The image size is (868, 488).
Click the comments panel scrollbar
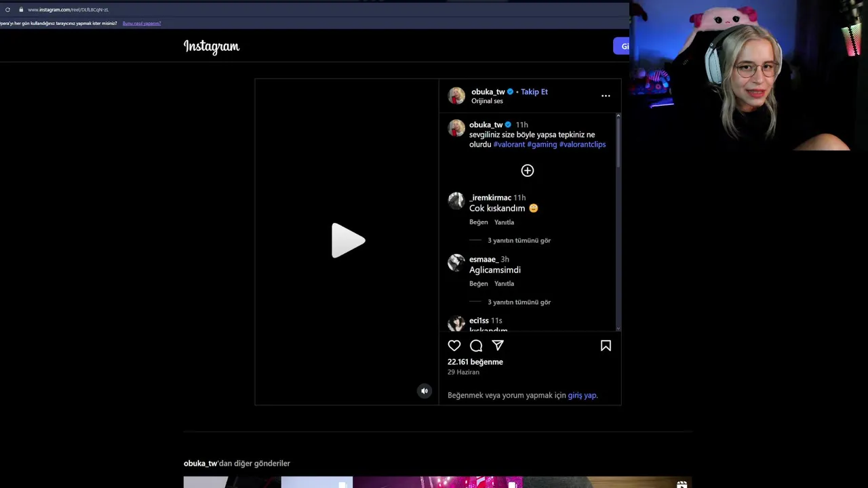pos(618,142)
